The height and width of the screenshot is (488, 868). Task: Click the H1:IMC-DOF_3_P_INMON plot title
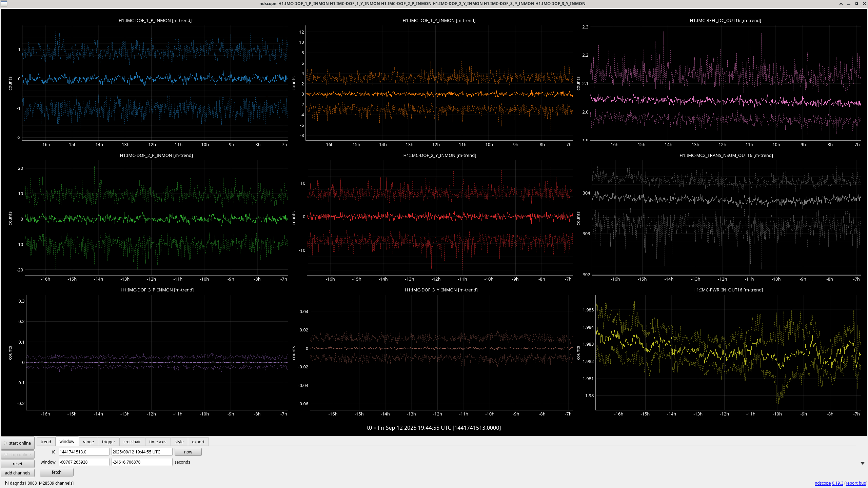point(157,290)
